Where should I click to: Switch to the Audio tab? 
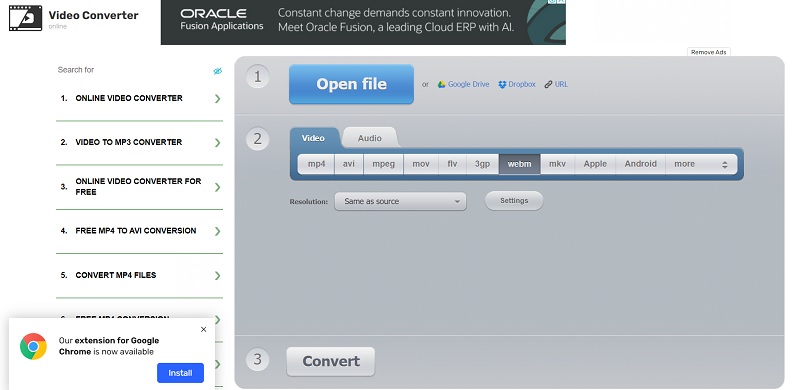click(x=370, y=138)
